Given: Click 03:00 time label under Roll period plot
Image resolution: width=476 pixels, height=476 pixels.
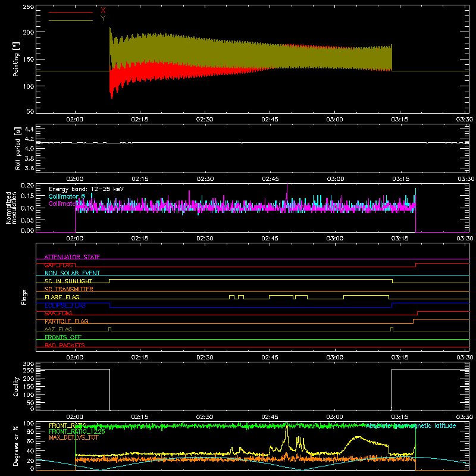Looking at the screenshot, I should click(x=336, y=179).
